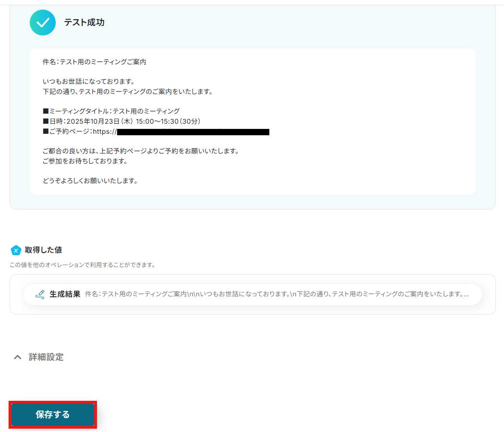Image resolution: width=504 pixels, height=432 pixels.
Task: Click the 詳細設定 section label
Action: tap(46, 357)
